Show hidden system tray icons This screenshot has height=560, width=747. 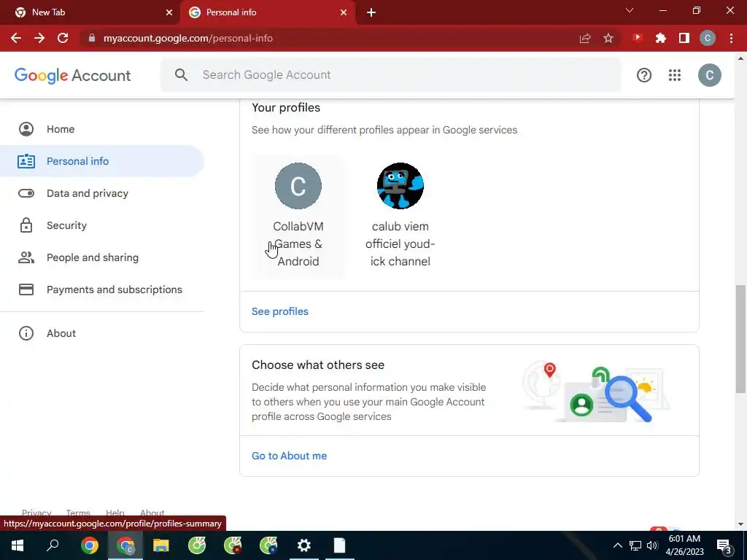point(617,545)
